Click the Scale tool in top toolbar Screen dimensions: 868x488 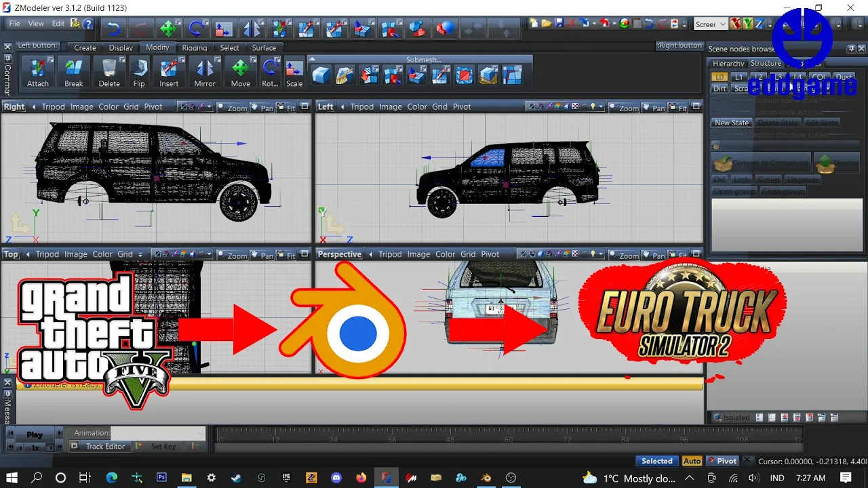pyautogui.click(x=224, y=28)
